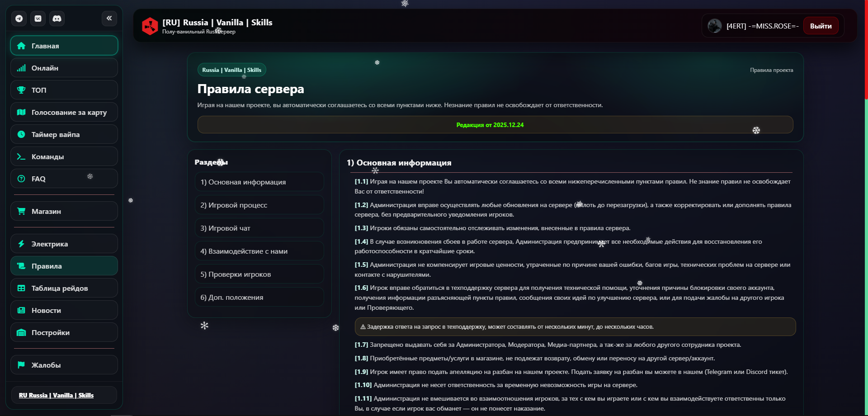Open the Магазин cart item
Screen dimensions: 868x416
tap(64, 211)
